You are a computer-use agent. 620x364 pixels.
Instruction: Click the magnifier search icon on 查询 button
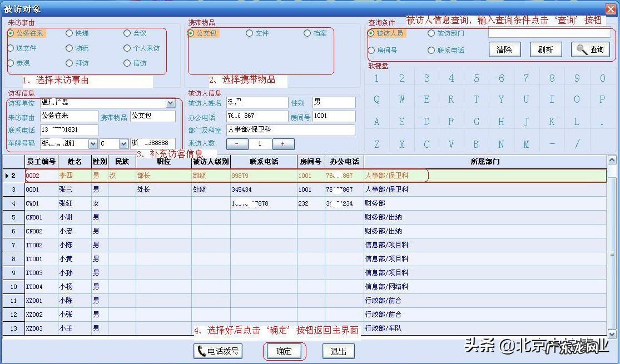[581, 49]
